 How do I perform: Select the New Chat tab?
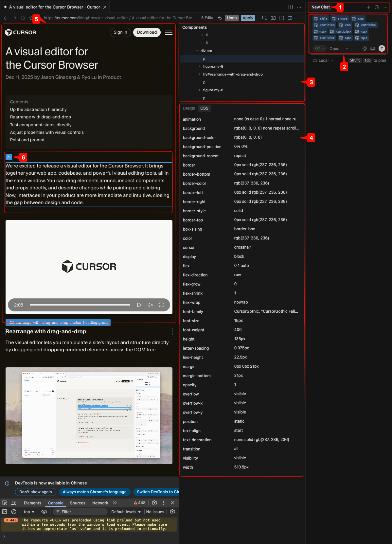point(320,7)
